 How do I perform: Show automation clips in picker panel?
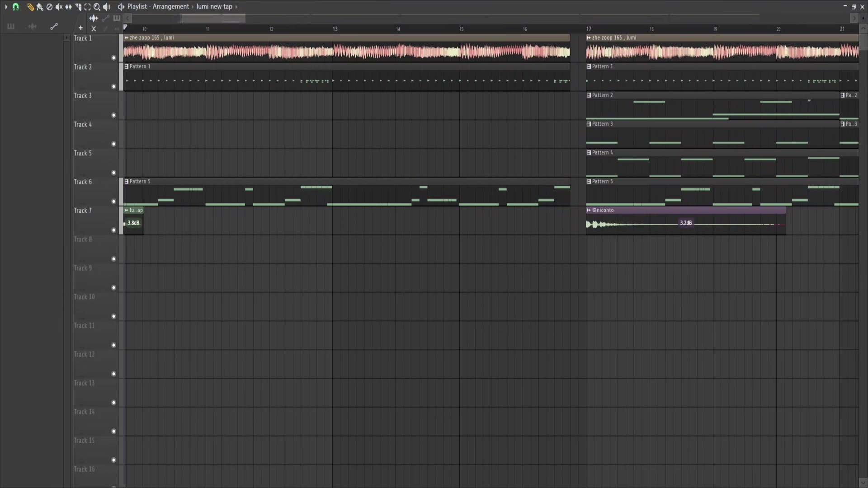coord(54,27)
